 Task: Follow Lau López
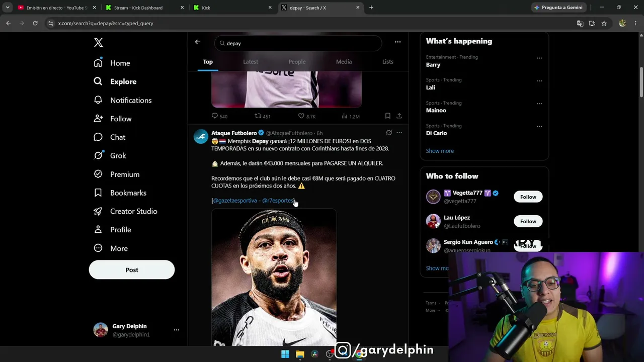[528, 221]
